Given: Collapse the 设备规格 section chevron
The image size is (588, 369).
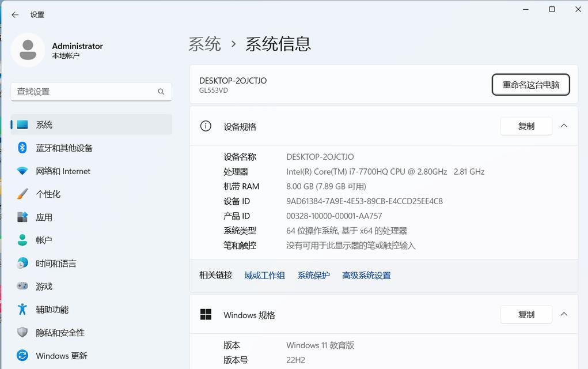Looking at the screenshot, I should 564,126.
